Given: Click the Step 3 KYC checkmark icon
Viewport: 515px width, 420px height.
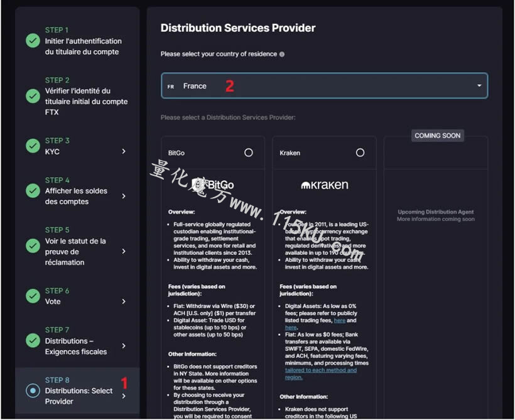Looking at the screenshot, I should pos(33,146).
